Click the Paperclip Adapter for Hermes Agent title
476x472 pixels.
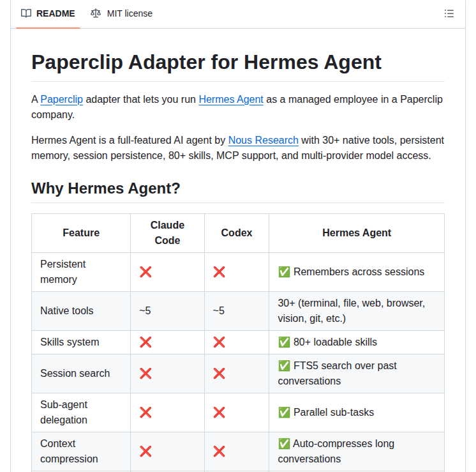tap(207, 63)
